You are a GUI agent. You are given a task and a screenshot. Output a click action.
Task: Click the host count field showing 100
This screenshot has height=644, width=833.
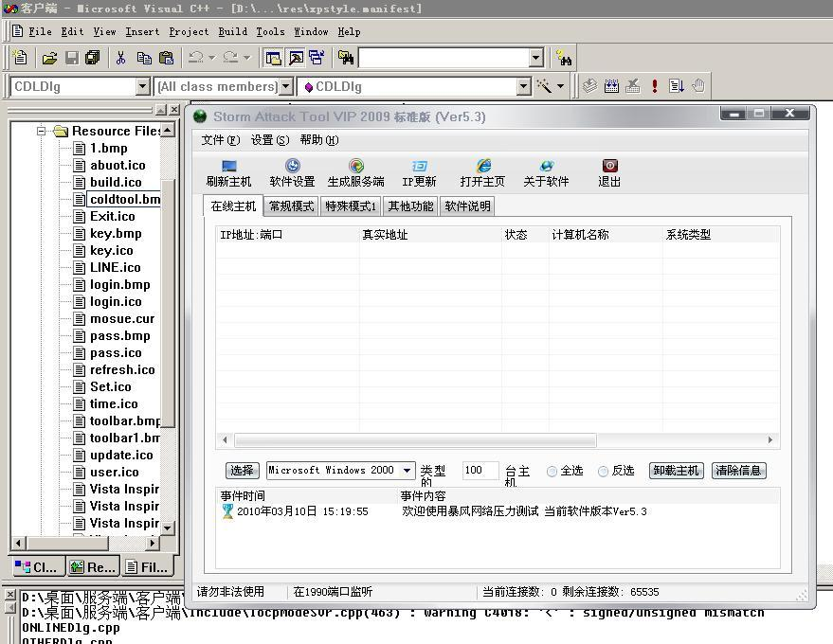click(x=480, y=471)
